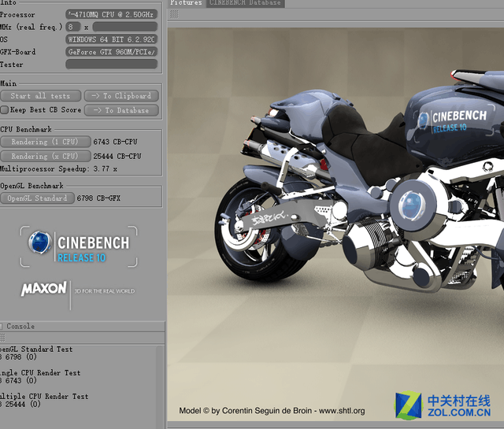This screenshot has width=504, height=429.
Task: Select the 25444 CB-CPU score text
Action: (x=117, y=156)
